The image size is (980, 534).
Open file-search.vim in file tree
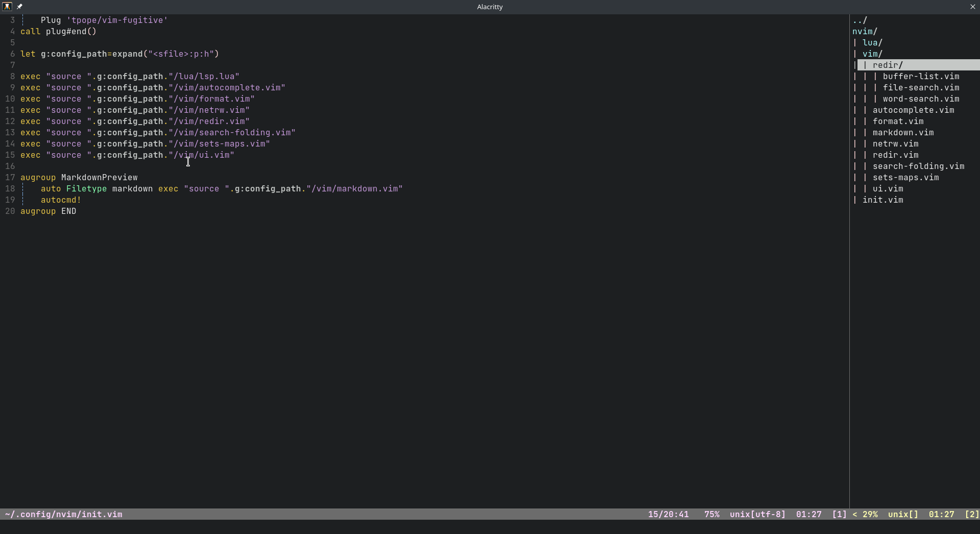click(921, 88)
